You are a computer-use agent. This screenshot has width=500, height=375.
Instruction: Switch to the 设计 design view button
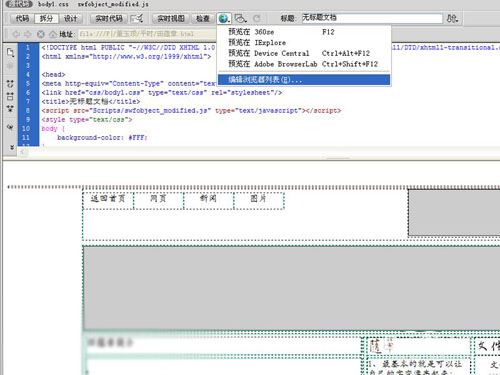[x=70, y=18]
